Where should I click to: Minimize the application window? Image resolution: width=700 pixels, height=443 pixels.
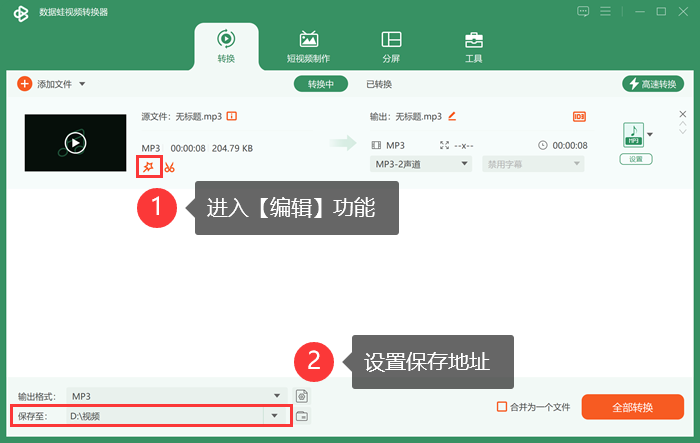point(640,11)
